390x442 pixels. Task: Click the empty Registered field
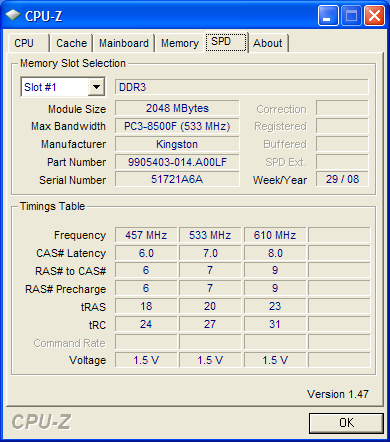tap(342, 126)
